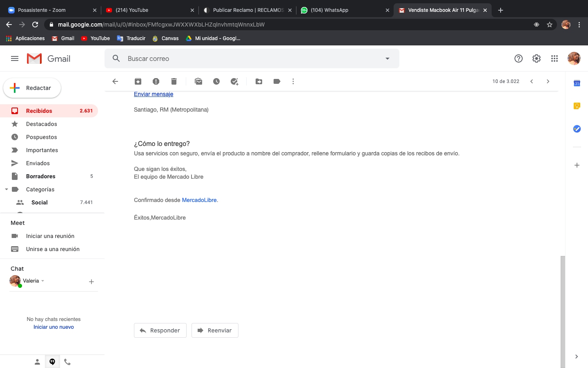The width and height of the screenshot is (588, 368).
Task: Open Social category
Action: [49, 202]
